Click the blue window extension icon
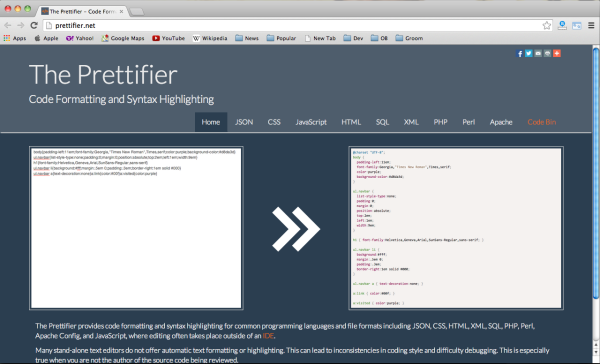Viewport: 600px width, 364px height. tap(577, 26)
